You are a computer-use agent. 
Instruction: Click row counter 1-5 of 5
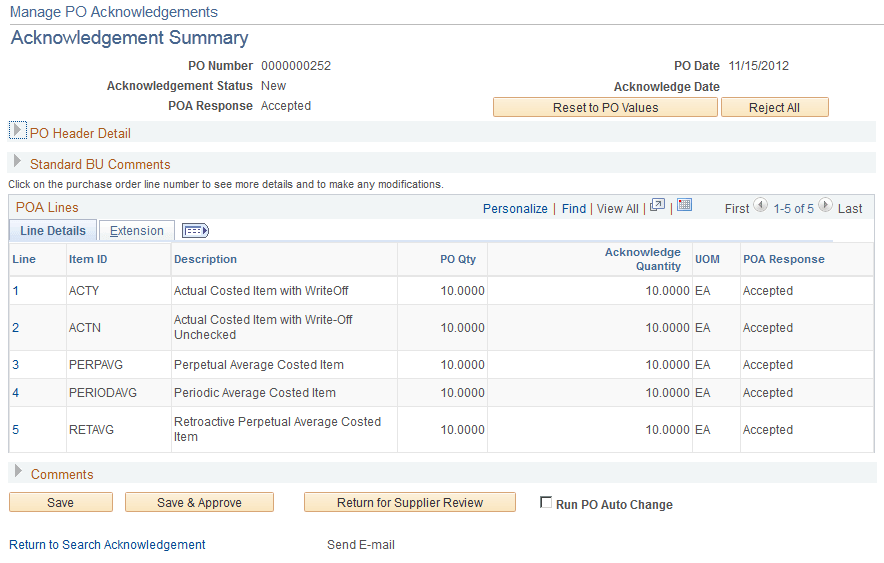coord(793,209)
